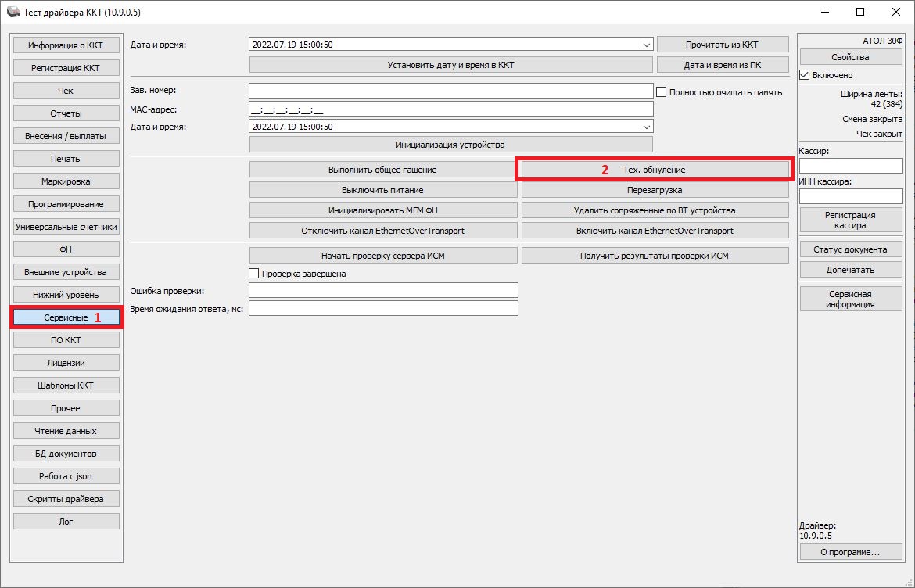Image resolution: width=915 pixels, height=588 pixels.
Task: Focus the 'Кассир' input field
Action: pyautogui.click(x=850, y=166)
